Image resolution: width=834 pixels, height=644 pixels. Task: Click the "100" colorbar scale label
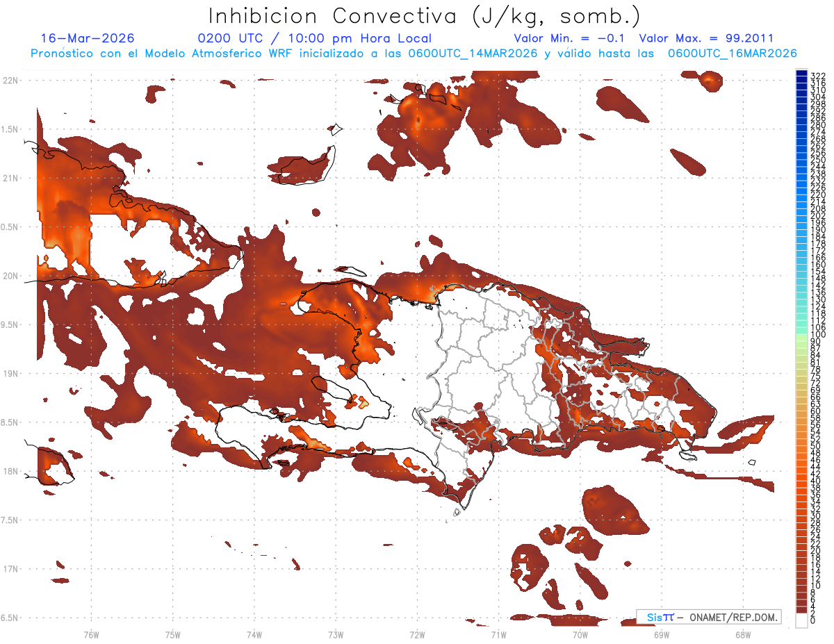[x=818, y=335]
